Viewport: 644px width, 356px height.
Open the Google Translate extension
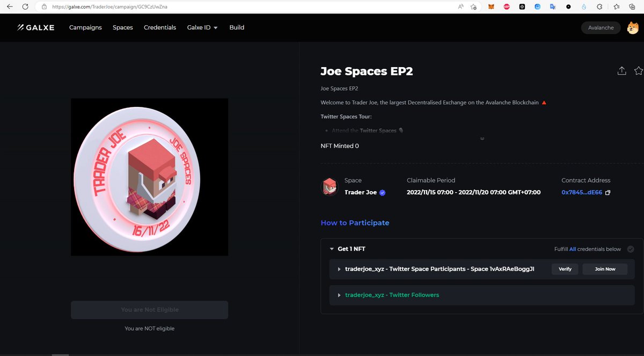point(553,6)
